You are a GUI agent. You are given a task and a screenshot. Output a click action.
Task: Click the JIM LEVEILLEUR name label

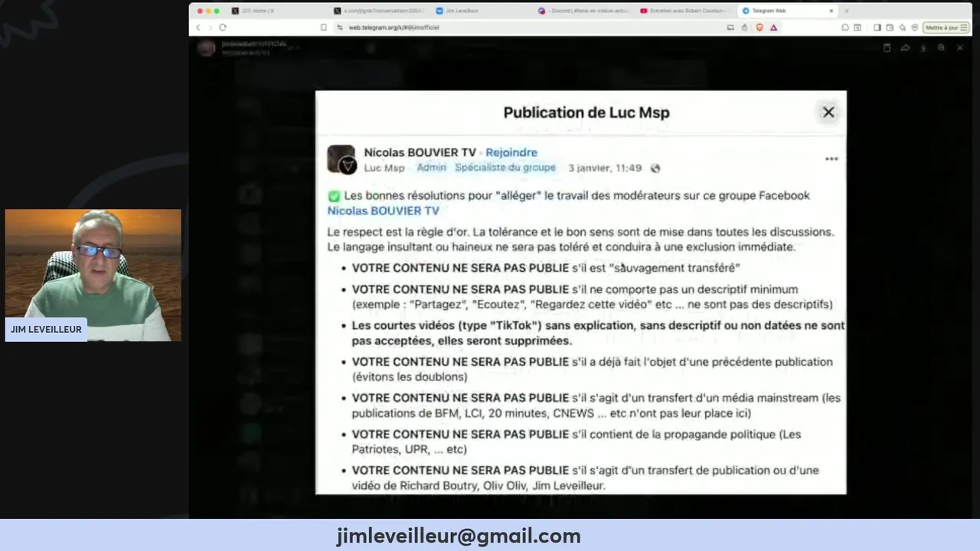[x=46, y=330]
